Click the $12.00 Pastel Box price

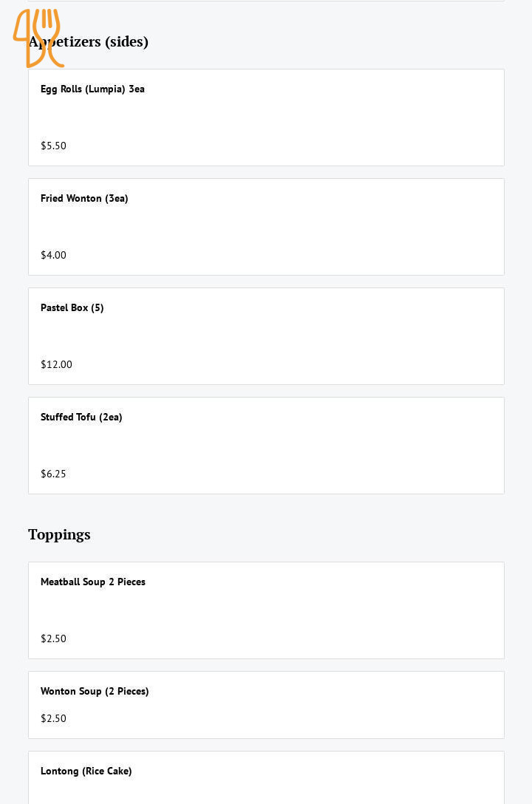coord(56,365)
